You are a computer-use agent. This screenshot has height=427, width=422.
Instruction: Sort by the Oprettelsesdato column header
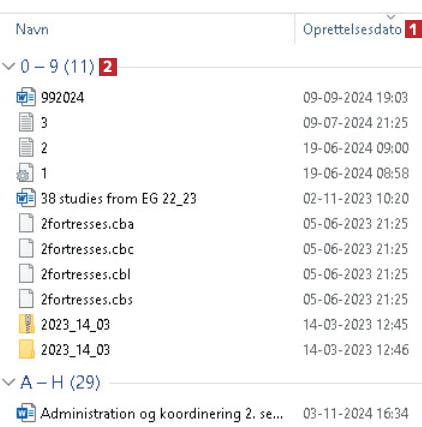point(352,29)
